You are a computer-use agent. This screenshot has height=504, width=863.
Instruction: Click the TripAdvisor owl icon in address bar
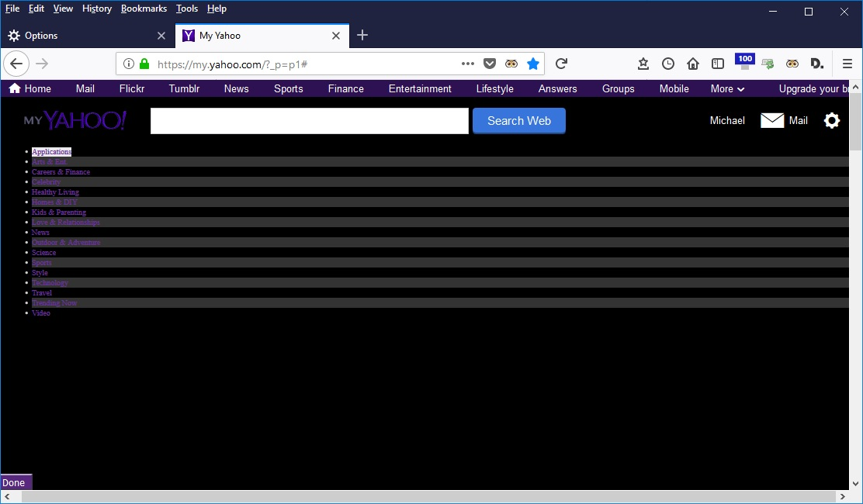[511, 64]
